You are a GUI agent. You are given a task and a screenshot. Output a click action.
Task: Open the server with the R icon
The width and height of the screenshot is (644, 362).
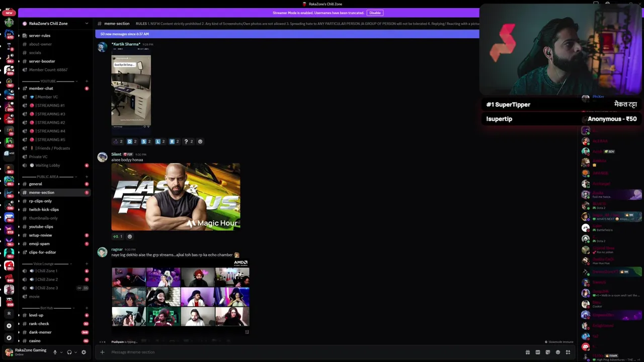pyautogui.click(x=9, y=314)
